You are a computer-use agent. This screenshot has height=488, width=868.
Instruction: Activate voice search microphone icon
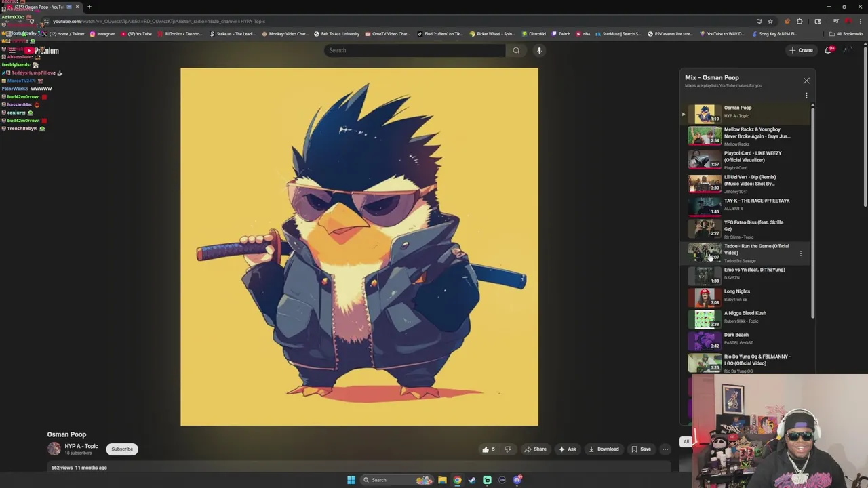pos(539,50)
